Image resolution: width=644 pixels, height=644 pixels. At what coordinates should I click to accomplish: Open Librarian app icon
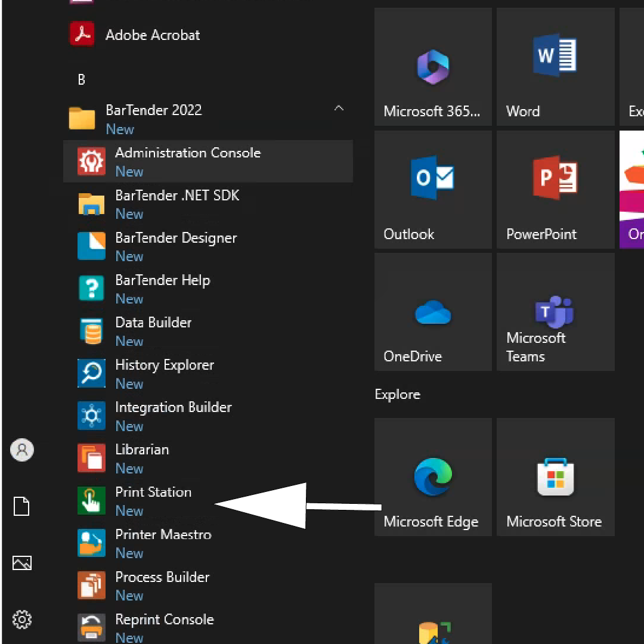[x=91, y=458]
